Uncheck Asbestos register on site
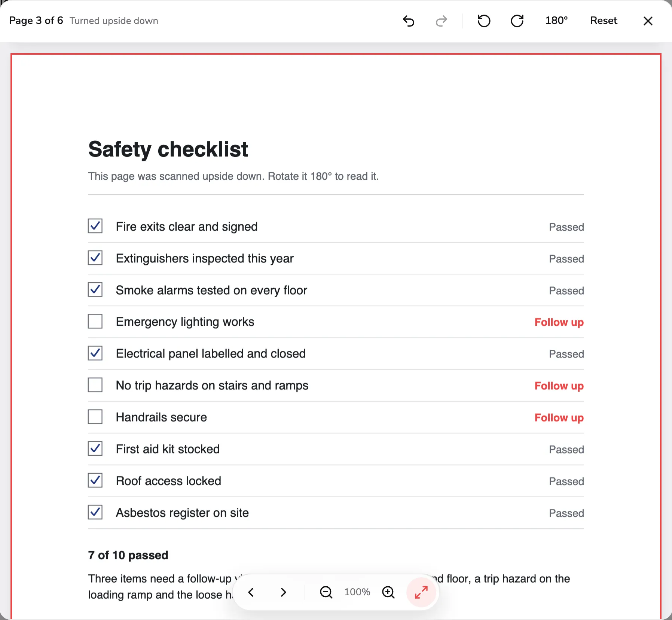The width and height of the screenshot is (672, 620). click(x=95, y=512)
